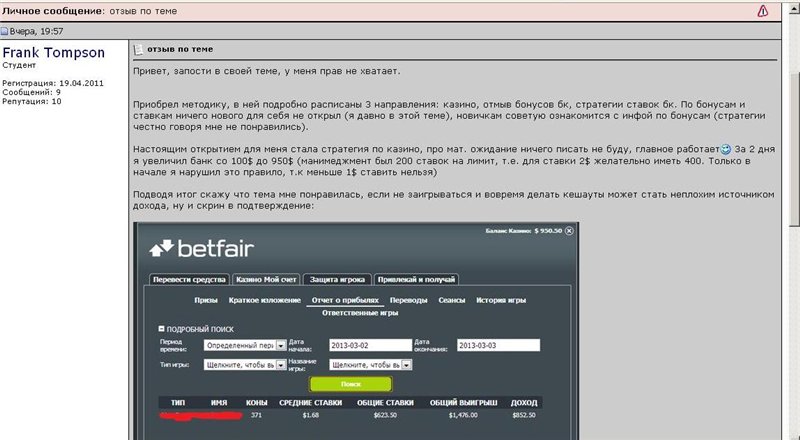The width and height of the screenshot is (800, 440).
Task: Open the Тип игры dropdown
Action: [x=245, y=365]
